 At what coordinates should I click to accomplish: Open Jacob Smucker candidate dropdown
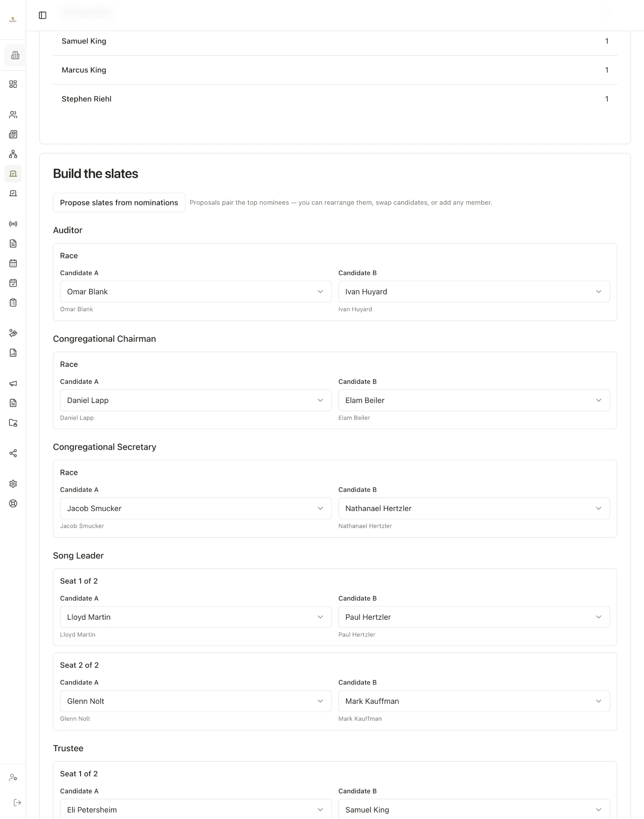pos(196,508)
